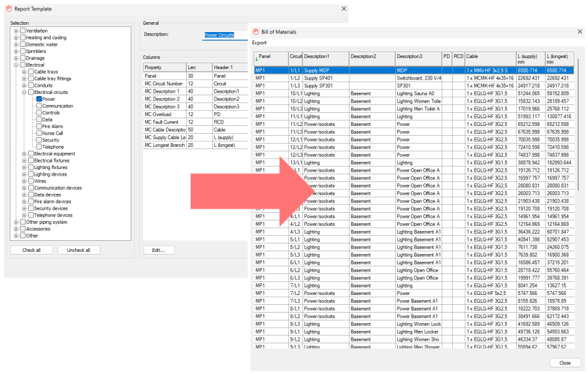Click the Uncheck all button

(x=79, y=250)
